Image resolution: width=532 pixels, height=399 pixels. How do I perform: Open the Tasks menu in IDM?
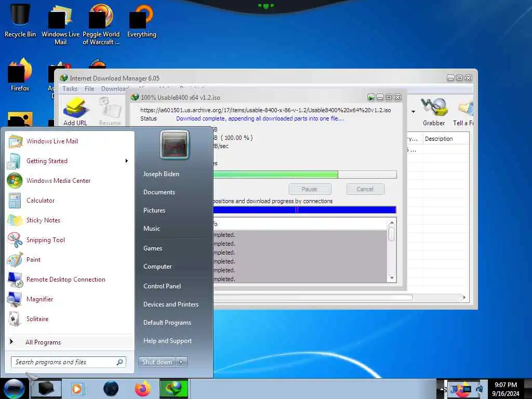pos(70,88)
